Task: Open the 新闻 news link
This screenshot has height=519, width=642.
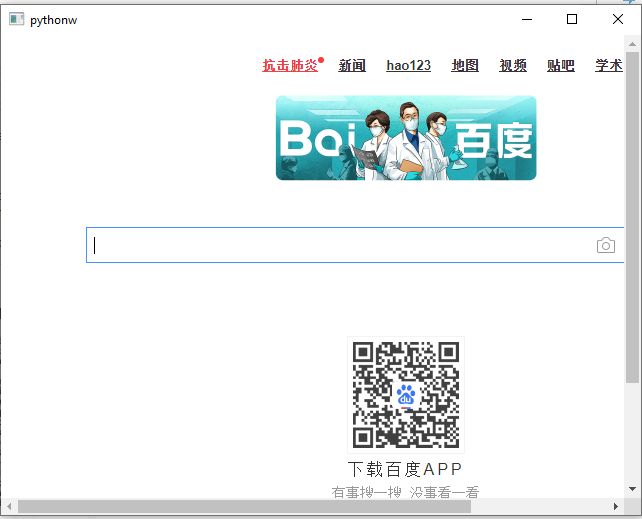Action: 352,65
